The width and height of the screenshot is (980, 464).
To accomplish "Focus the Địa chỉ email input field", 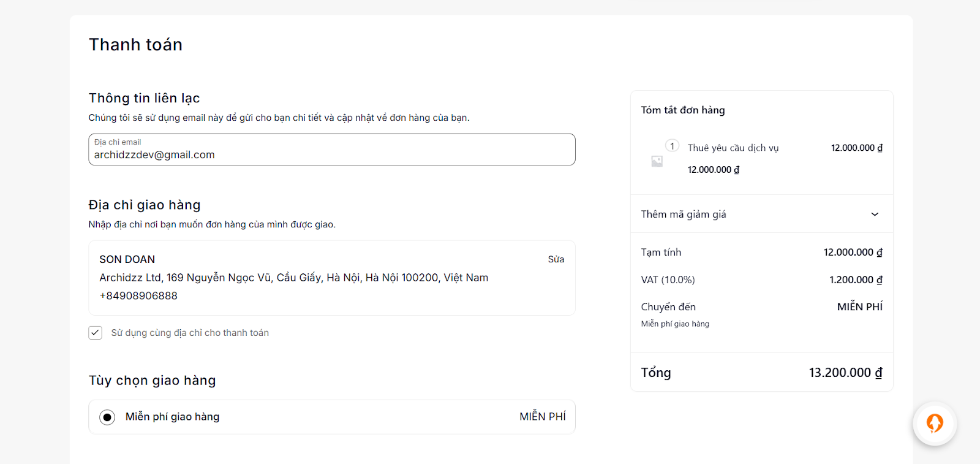I will (331, 155).
